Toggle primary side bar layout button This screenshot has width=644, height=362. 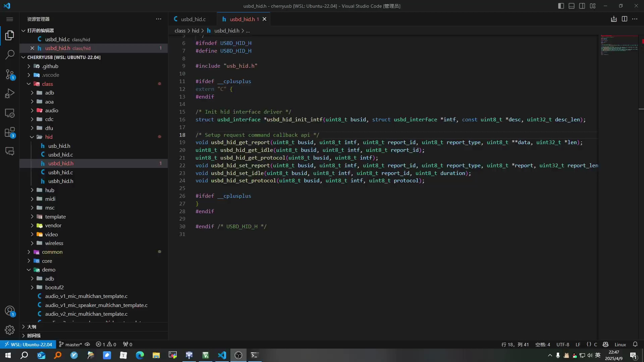[x=561, y=6]
